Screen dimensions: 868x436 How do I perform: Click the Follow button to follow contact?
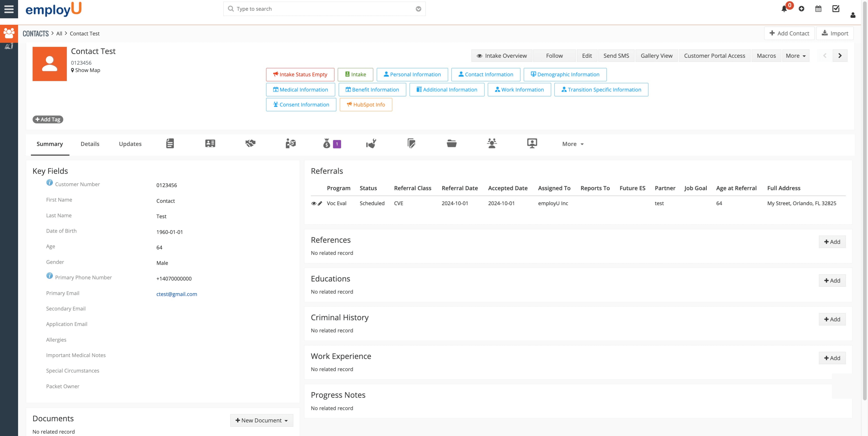pyautogui.click(x=554, y=56)
